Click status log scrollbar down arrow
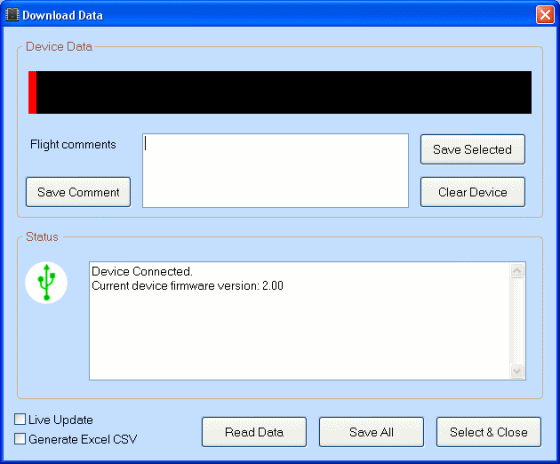Screen dimensions: 560x464 [x=517, y=371]
